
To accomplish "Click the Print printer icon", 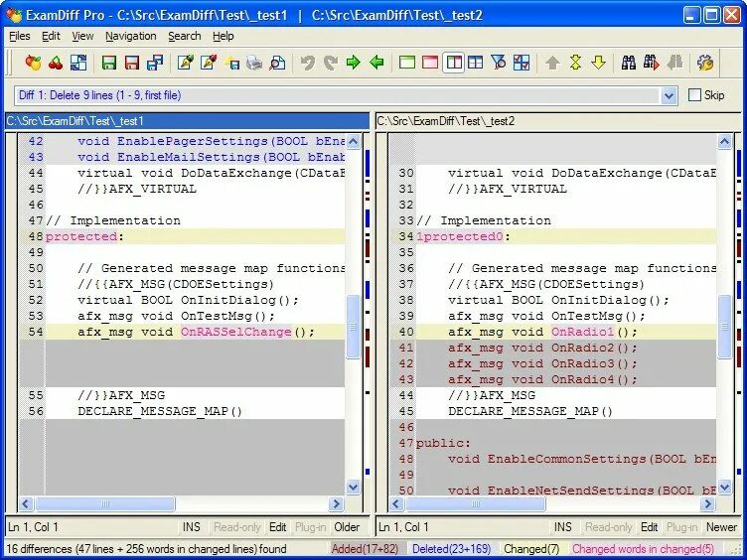I will pyautogui.click(x=254, y=63).
